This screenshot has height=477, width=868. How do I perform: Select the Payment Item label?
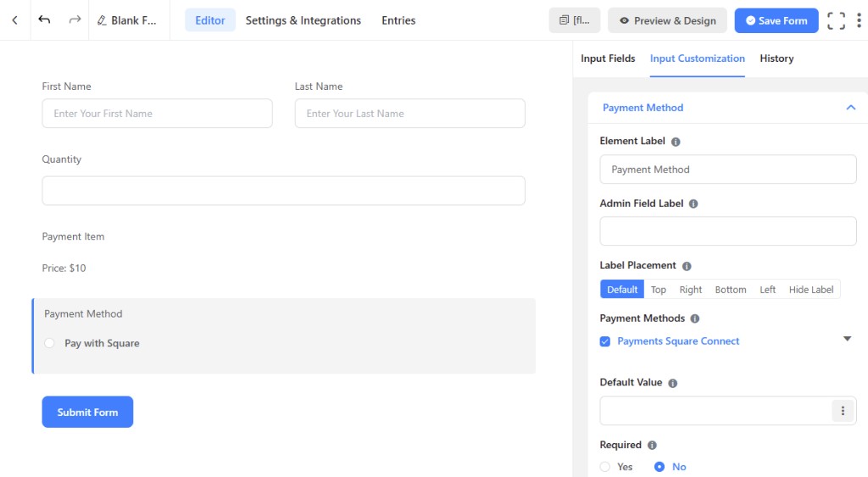[73, 236]
